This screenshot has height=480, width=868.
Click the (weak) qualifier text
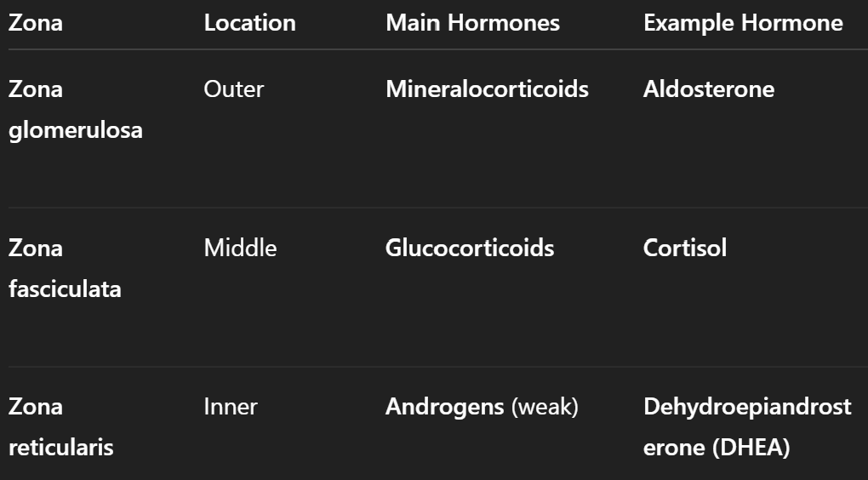(545, 407)
